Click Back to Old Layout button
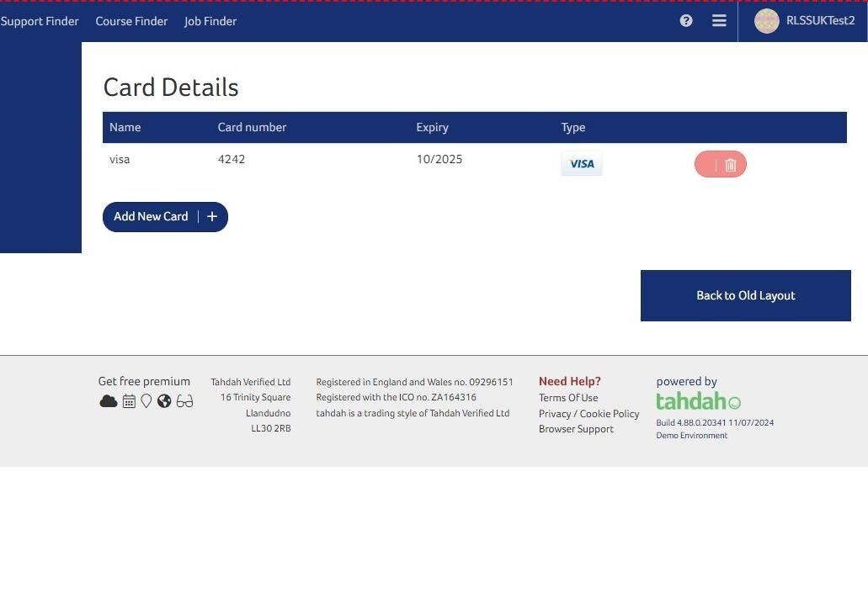 click(746, 295)
